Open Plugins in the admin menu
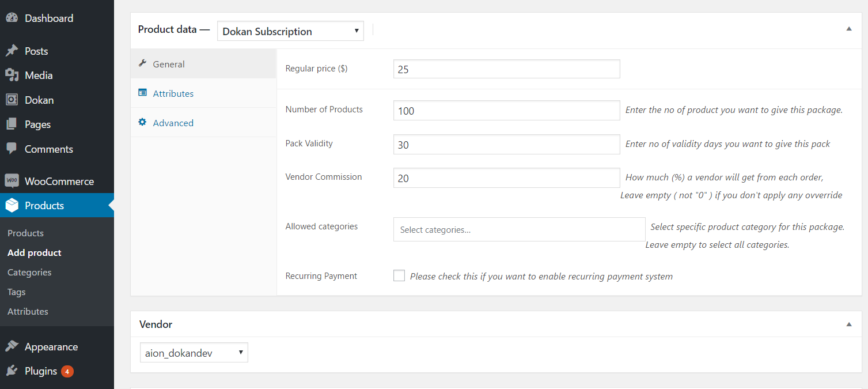868x389 pixels. point(57,371)
